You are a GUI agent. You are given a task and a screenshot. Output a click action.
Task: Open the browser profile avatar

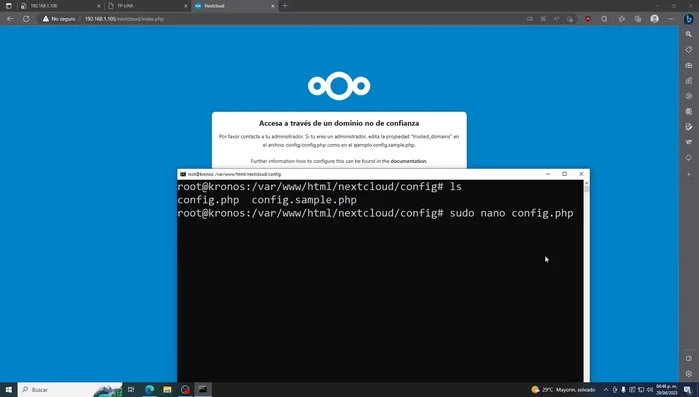point(654,19)
